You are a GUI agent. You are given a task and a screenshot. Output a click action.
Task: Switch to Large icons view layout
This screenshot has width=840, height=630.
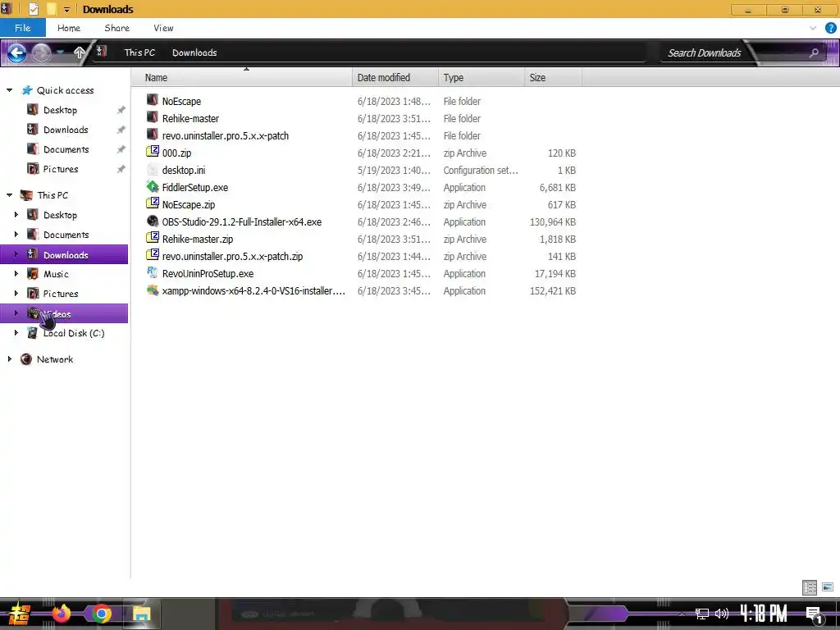829,587
